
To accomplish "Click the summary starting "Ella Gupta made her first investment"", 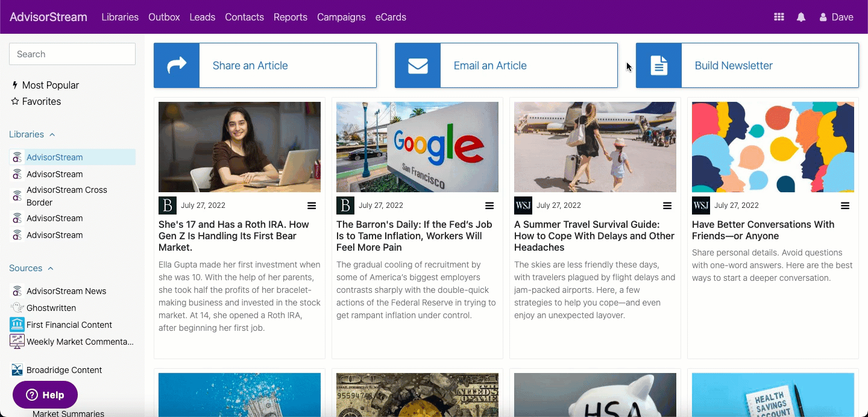I will [239, 296].
